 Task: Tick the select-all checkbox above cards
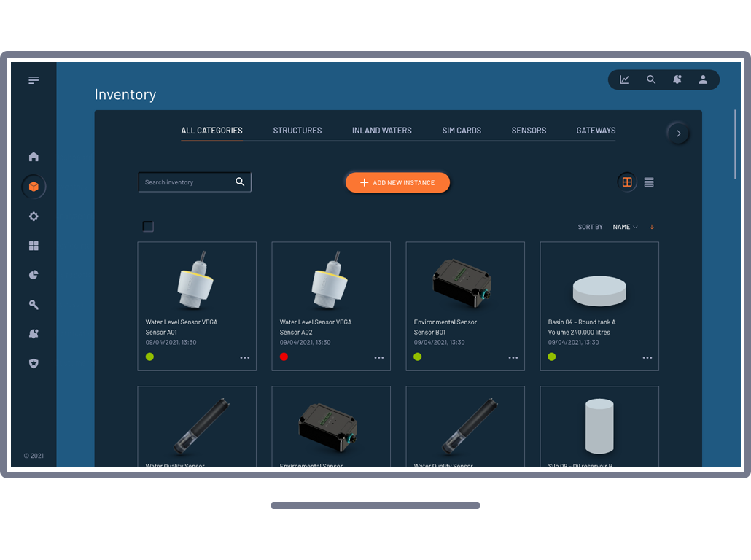[148, 227]
